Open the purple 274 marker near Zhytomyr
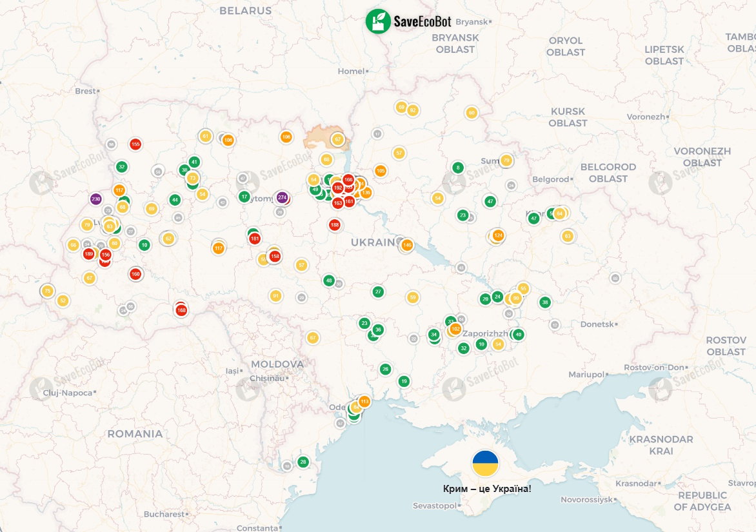The image size is (756, 532). tap(282, 197)
